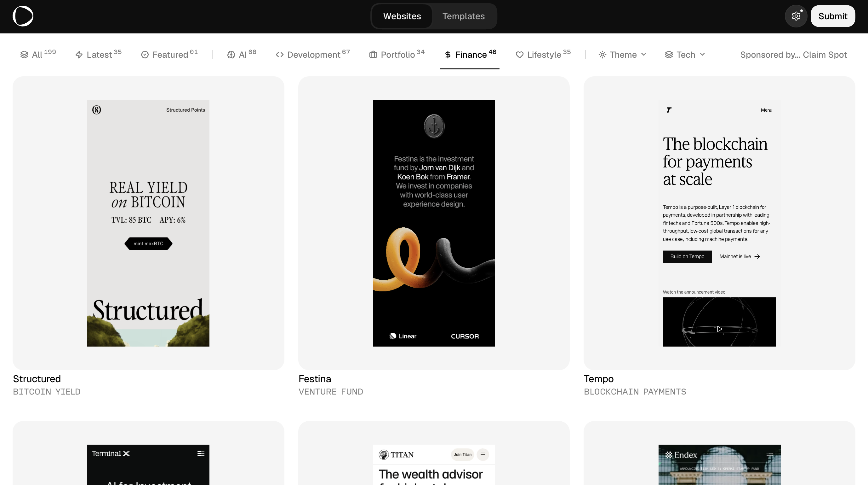Viewport: 868px width, 485px height.
Task: Play Tempo's announcement video
Action: pos(719,329)
